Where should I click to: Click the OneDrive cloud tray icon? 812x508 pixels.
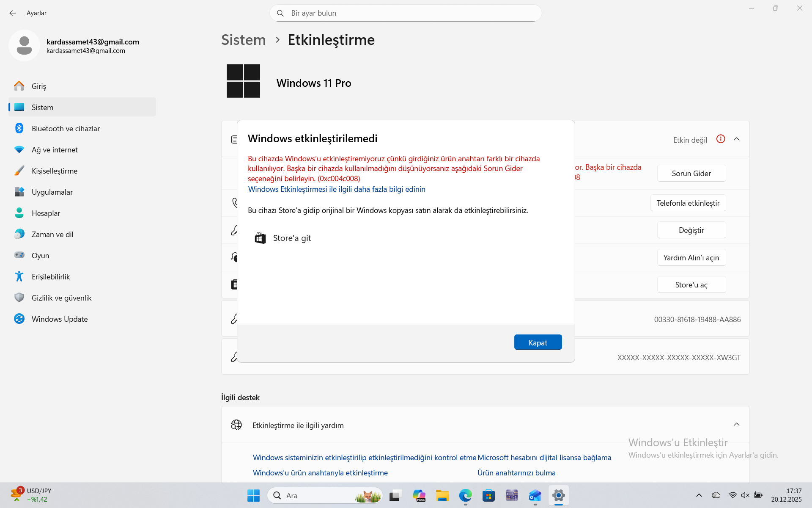tap(716, 495)
